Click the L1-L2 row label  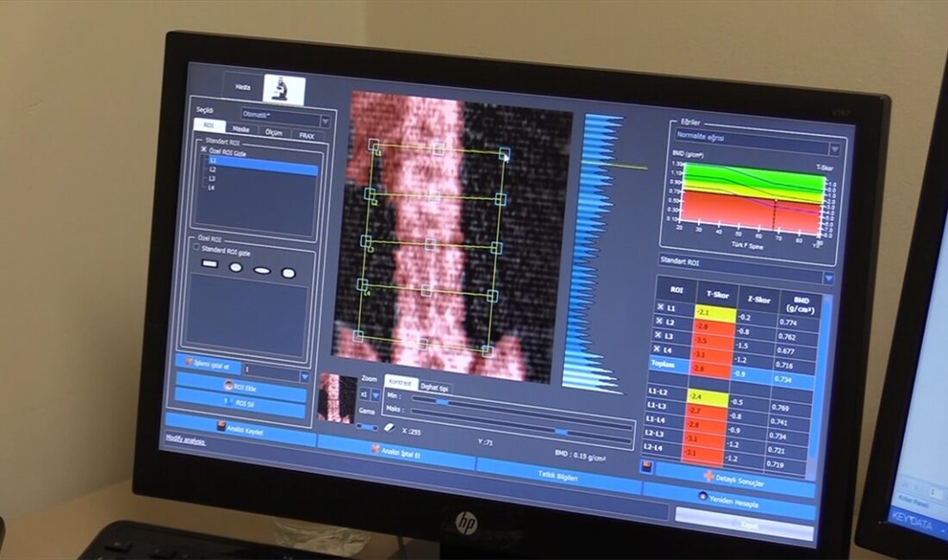(658, 392)
